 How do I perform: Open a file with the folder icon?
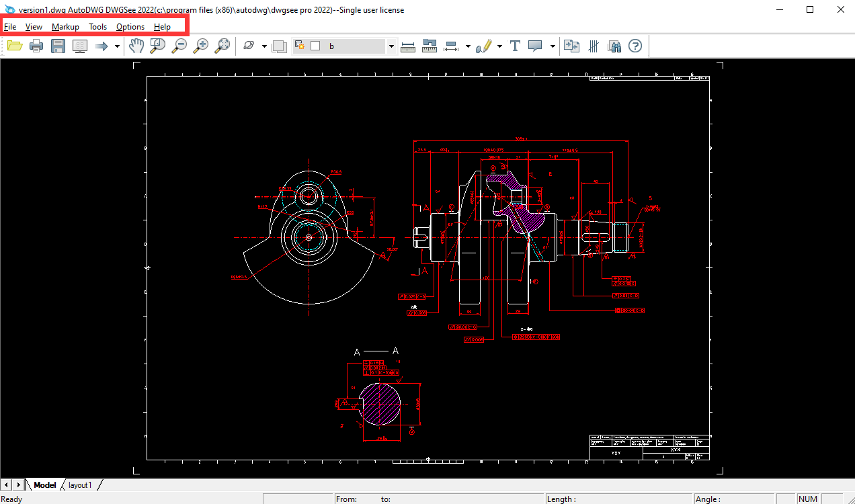click(x=15, y=46)
